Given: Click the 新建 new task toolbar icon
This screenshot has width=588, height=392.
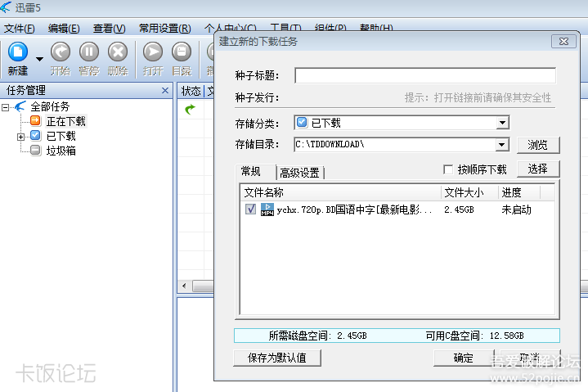Looking at the screenshot, I should [17, 52].
